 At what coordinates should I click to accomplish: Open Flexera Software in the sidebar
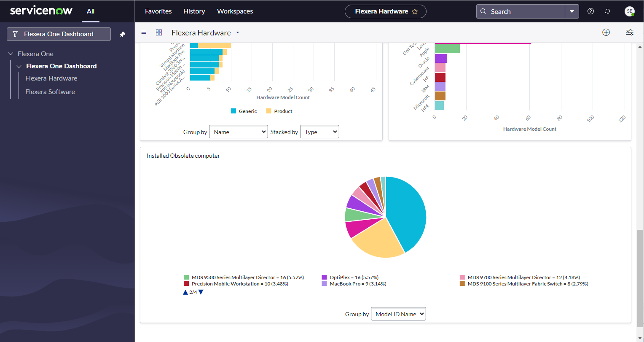(50, 92)
